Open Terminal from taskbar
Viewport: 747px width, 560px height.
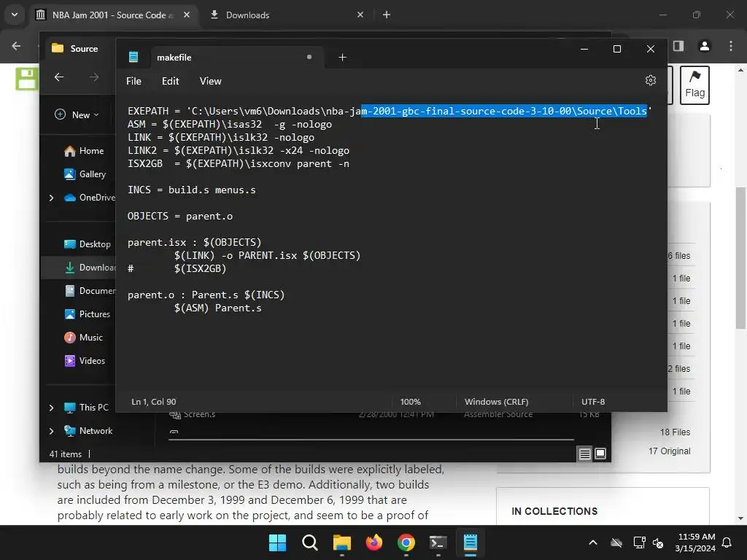click(x=438, y=542)
